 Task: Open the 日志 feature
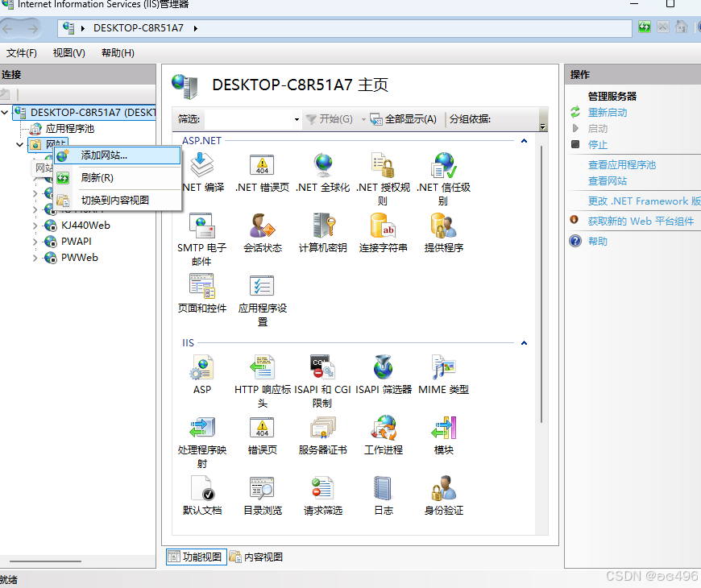click(384, 495)
